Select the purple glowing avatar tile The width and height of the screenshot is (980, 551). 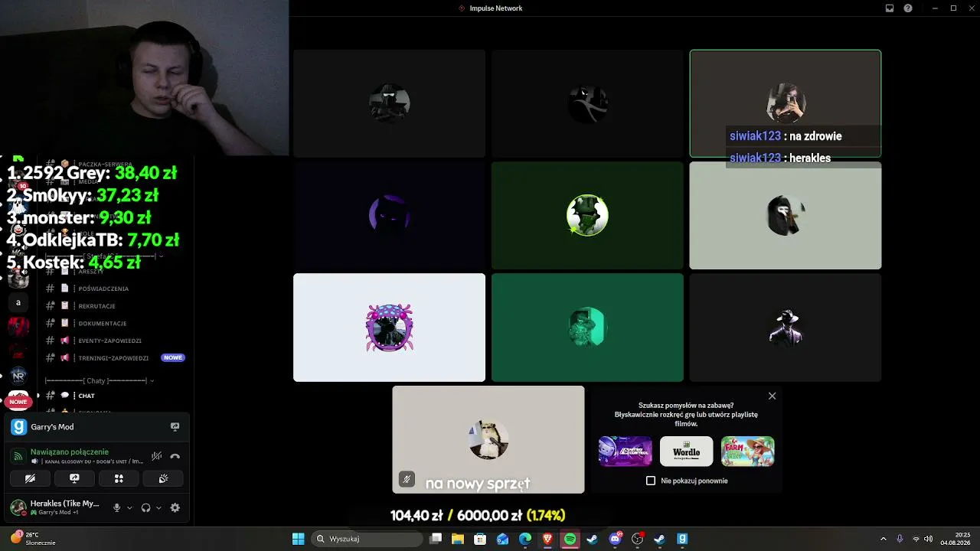coord(389,215)
